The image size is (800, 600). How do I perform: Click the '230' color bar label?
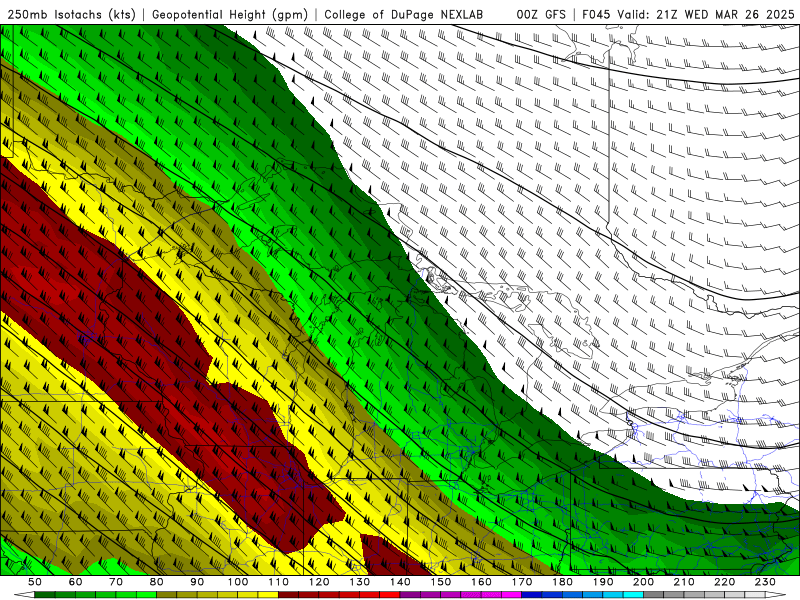(x=765, y=582)
